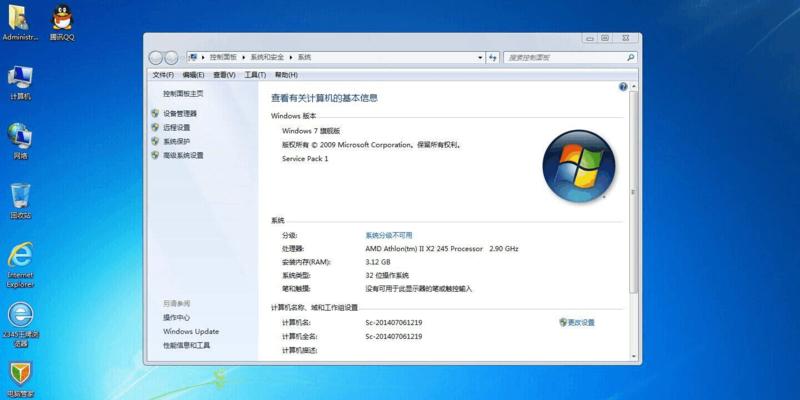The image size is (800, 400).
Task: Launch the Tencent QQ penguin desktop icon
Action: point(62,22)
